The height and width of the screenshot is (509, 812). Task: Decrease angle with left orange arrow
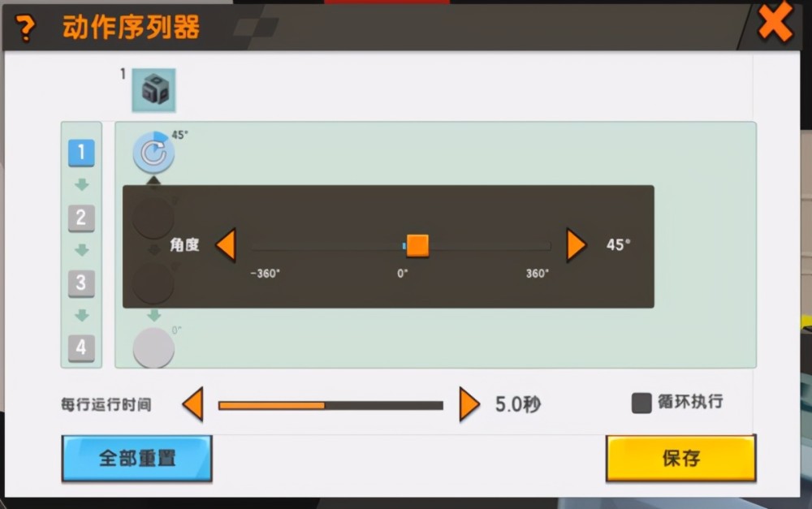point(227,244)
